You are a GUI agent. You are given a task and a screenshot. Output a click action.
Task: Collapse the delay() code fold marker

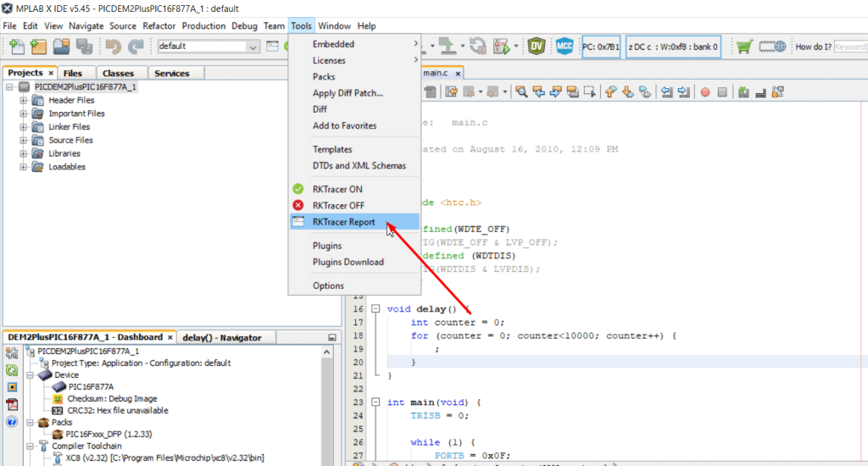pos(376,308)
